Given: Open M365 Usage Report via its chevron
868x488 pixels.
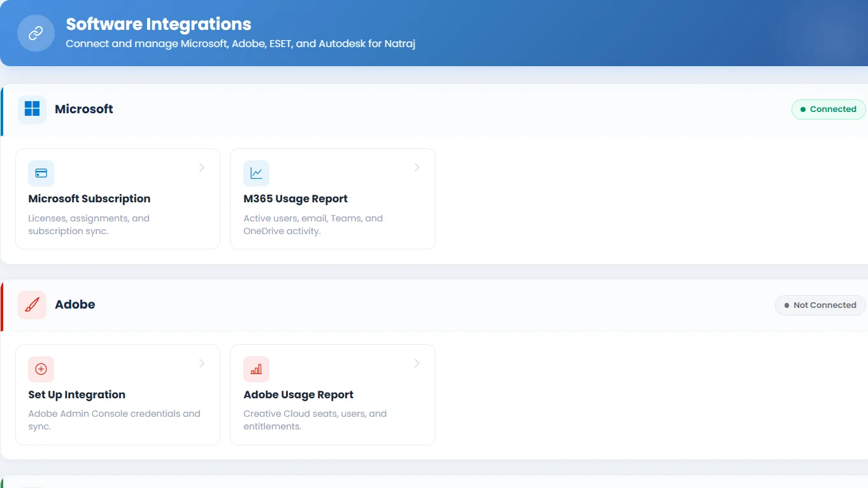Looking at the screenshot, I should (417, 167).
